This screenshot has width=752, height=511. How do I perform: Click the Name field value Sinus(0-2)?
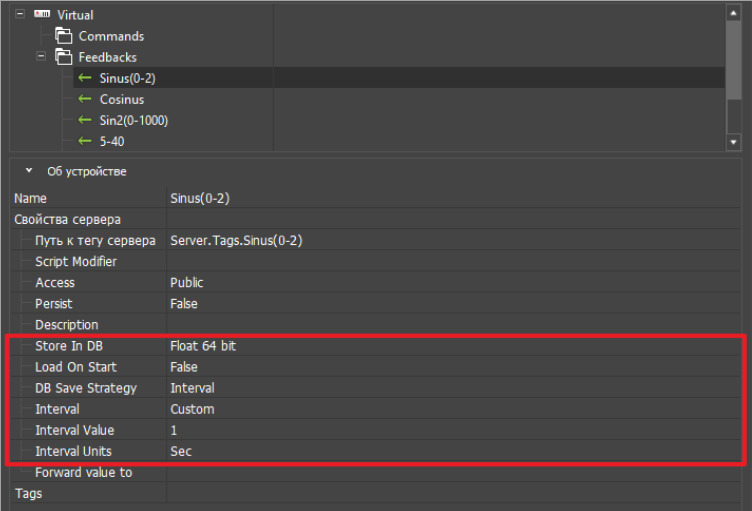click(x=200, y=198)
